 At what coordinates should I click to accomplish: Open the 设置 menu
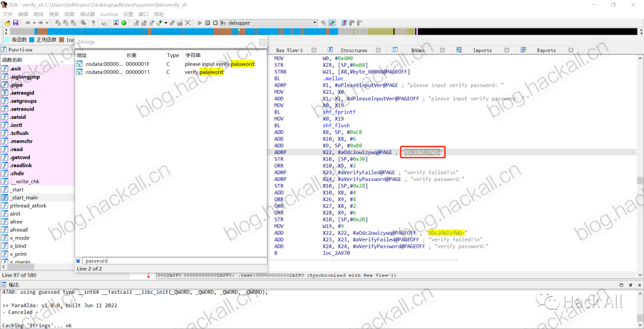[x=128, y=14]
